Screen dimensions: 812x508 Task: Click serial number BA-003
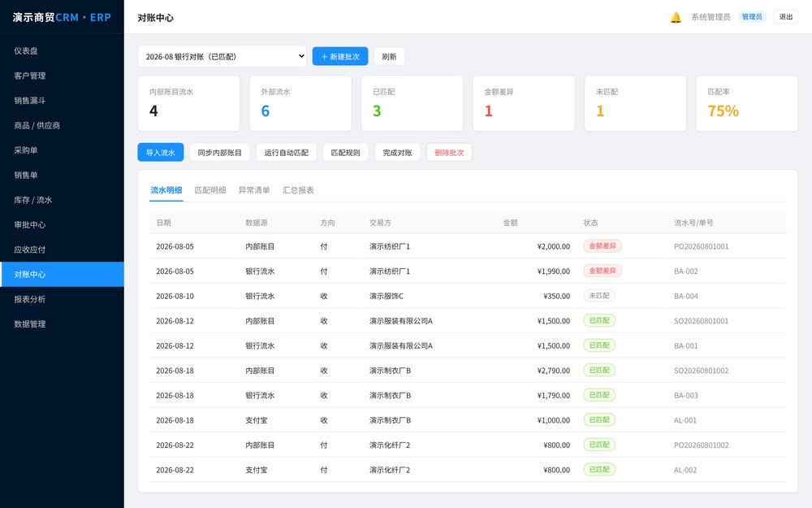686,396
